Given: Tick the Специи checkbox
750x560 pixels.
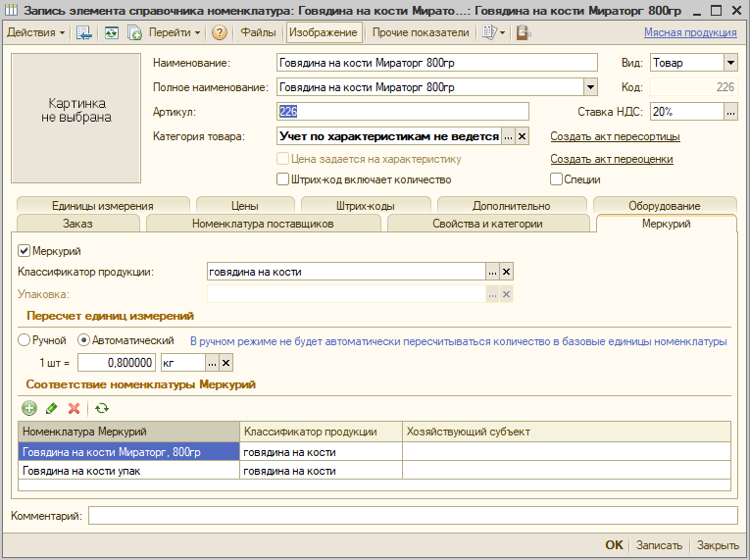Looking at the screenshot, I should click(x=556, y=179).
